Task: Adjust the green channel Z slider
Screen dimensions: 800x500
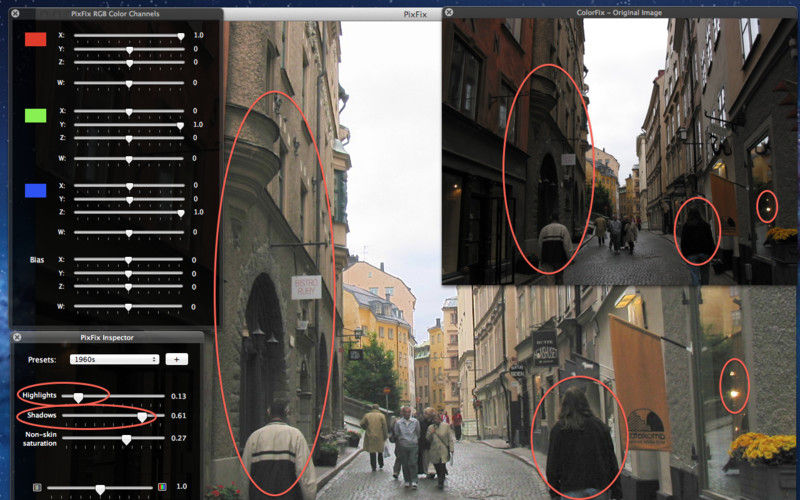Action: pos(129,138)
